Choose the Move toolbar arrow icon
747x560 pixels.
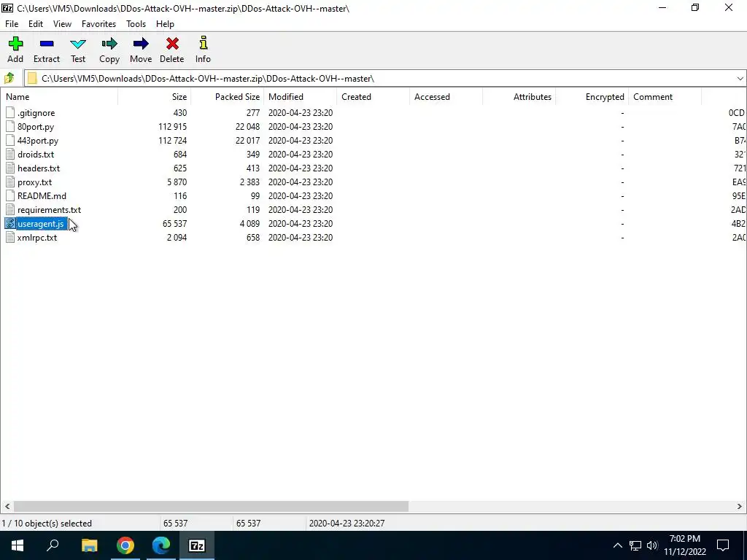(x=141, y=44)
